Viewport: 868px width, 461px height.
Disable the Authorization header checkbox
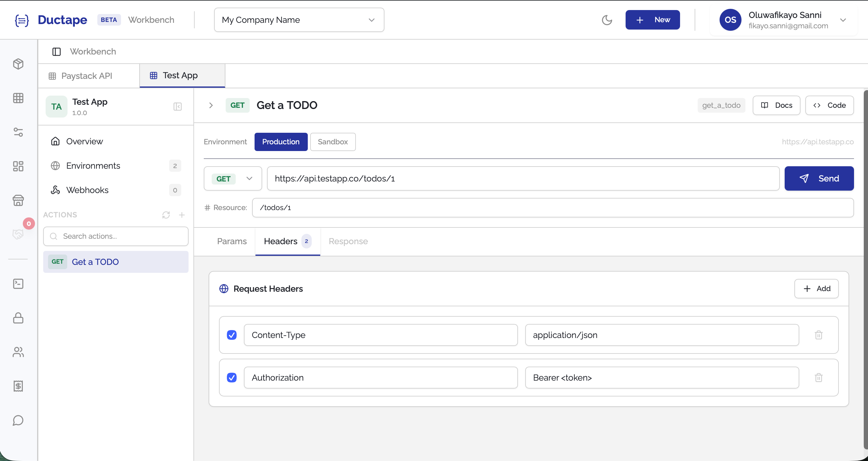coord(232,377)
